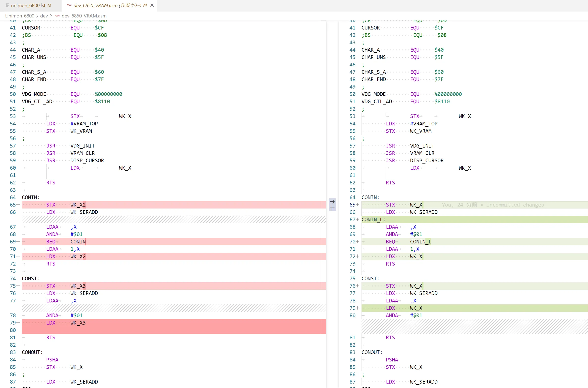Viewport: 588px width, 388px height.
Task: Click CONOUT: label in left pane
Action: click(32, 352)
